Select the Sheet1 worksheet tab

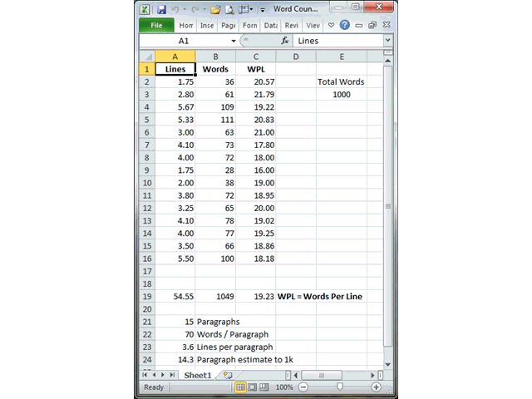coord(198,375)
